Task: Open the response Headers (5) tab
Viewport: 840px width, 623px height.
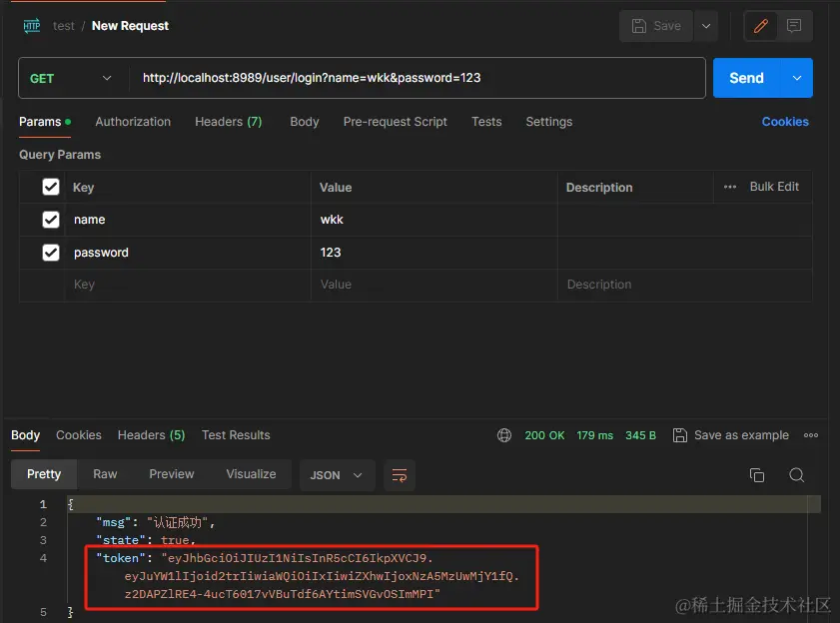Action: click(x=151, y=435)
